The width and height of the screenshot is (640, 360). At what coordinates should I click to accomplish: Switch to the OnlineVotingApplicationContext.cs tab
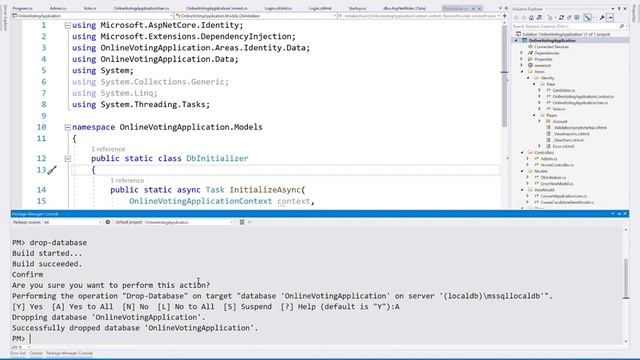[x=217, y=8]
